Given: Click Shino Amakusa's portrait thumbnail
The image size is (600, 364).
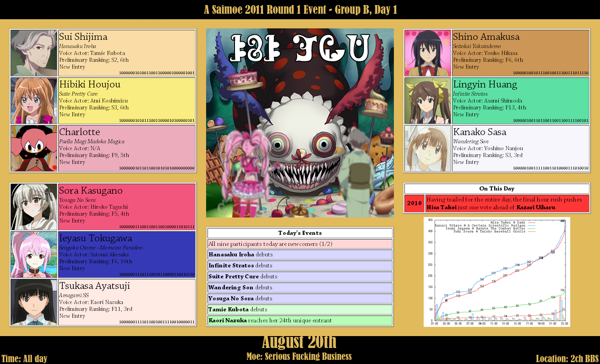Looking at the screenshot, I should coord(428,53).
